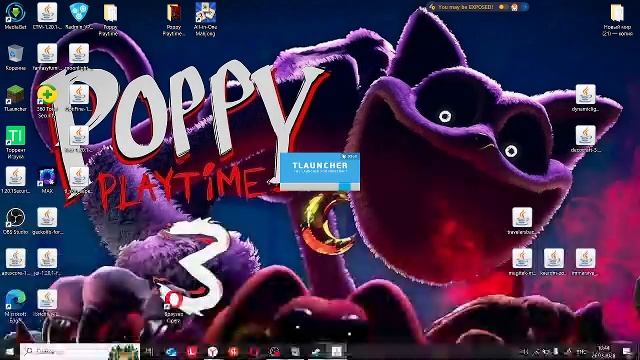Open the Торрент Игруха shortcut

(16, 142)
